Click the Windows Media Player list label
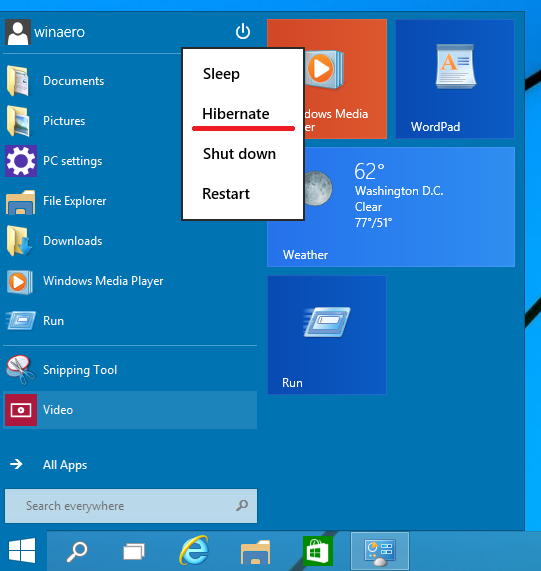The width and height of the screenshot is (541, 571). pos(103,281)
